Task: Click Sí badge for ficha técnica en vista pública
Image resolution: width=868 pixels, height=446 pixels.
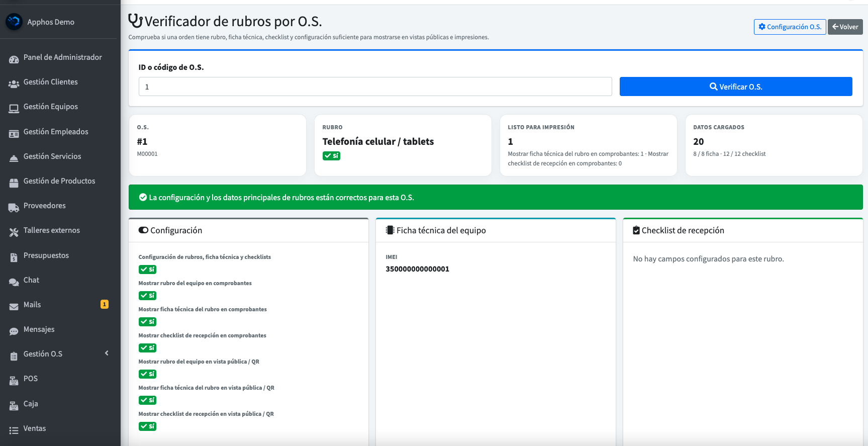Action: pyautogui.click(x=148, y=400)
